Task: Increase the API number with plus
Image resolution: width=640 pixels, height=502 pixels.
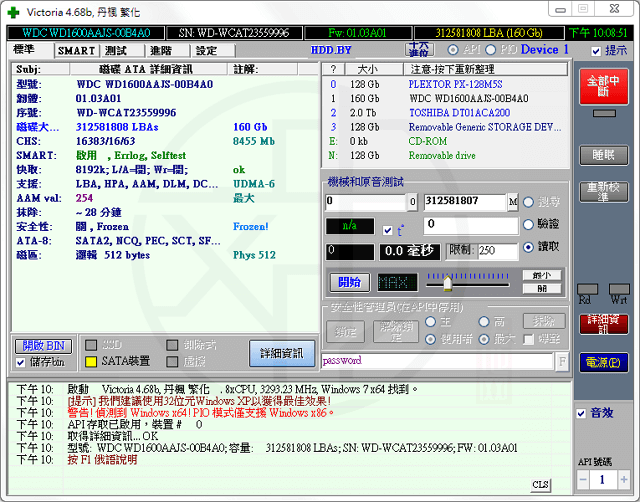Action: pyautogui.click(x=624, y=480)
